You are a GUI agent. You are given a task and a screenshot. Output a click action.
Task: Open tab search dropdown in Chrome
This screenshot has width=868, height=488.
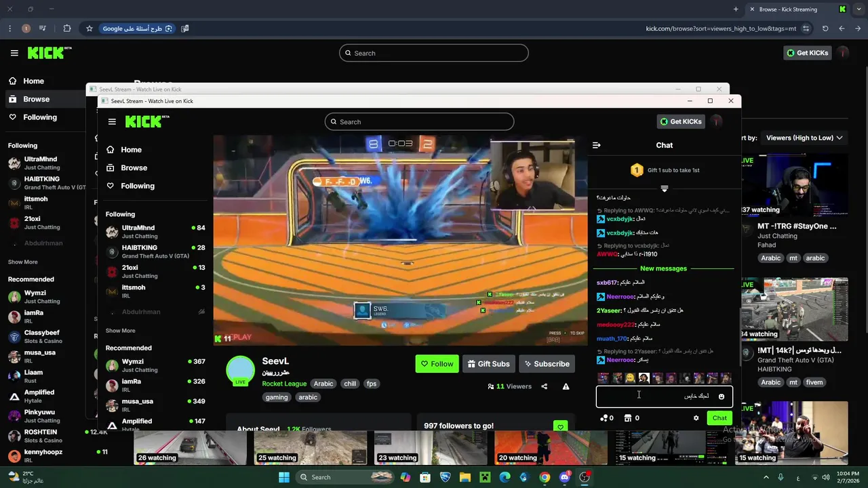pos(859,9)
